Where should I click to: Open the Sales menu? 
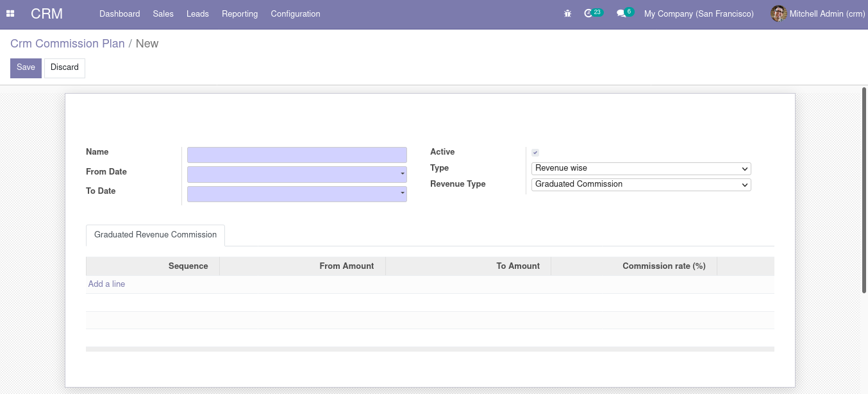(163, 13)
